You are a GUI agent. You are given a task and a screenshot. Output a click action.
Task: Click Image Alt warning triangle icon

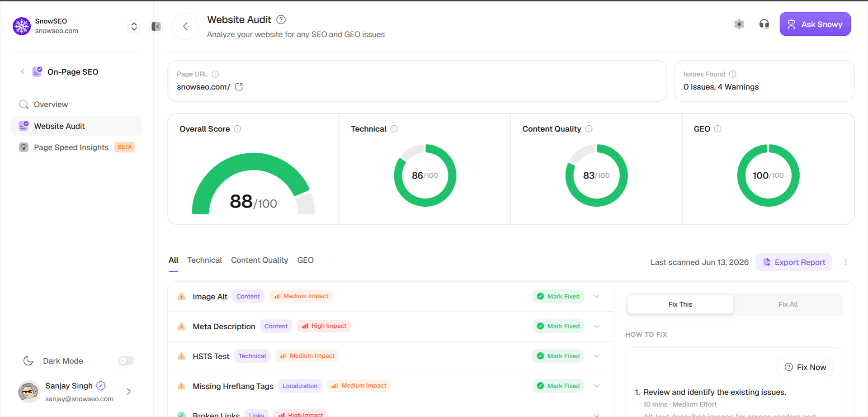[x=181, y=297]
